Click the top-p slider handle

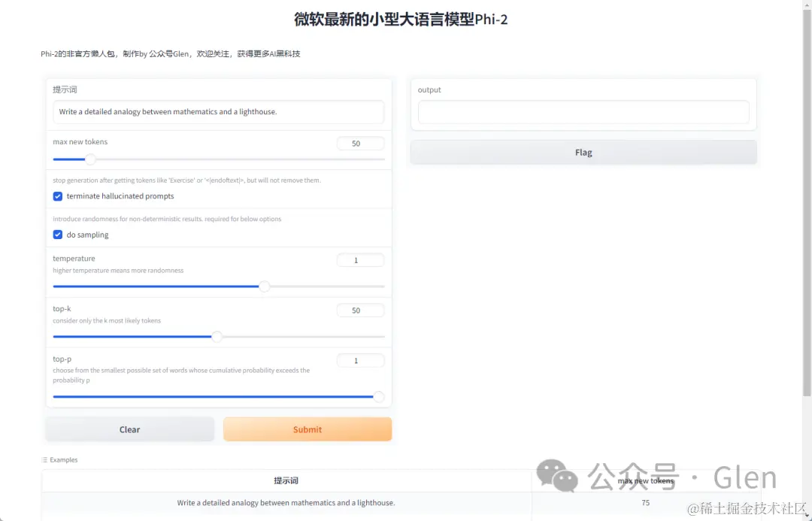379,396
